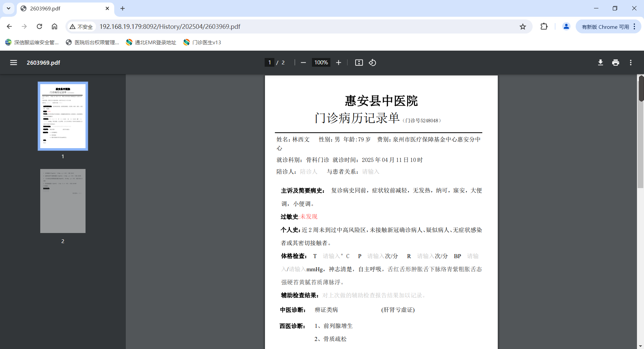This screenshot has height=349, width=644.
Task: Click the 2603969.pdf title in the PDF toolbar
Action: tap(44, 63)
